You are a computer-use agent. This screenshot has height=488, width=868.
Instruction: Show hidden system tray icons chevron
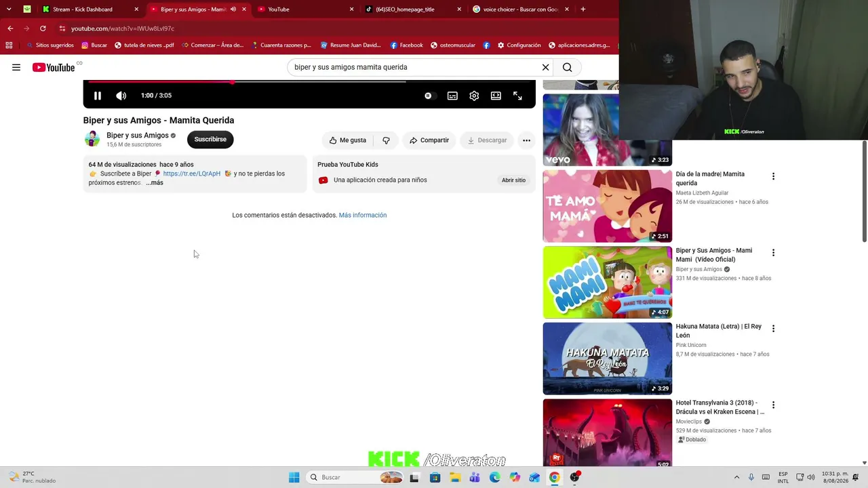click(x=737, y=477)
